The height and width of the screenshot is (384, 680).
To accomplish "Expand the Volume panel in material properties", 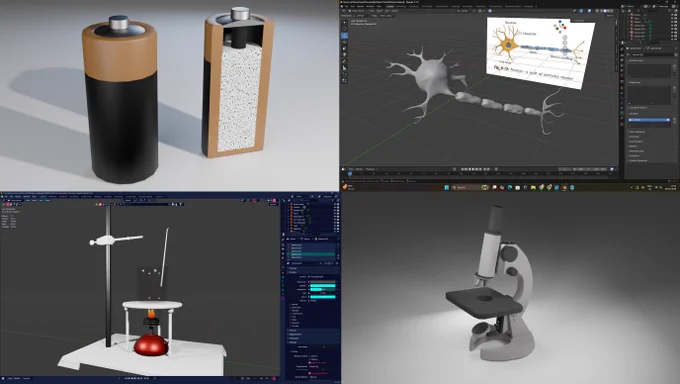I will 293,330.
